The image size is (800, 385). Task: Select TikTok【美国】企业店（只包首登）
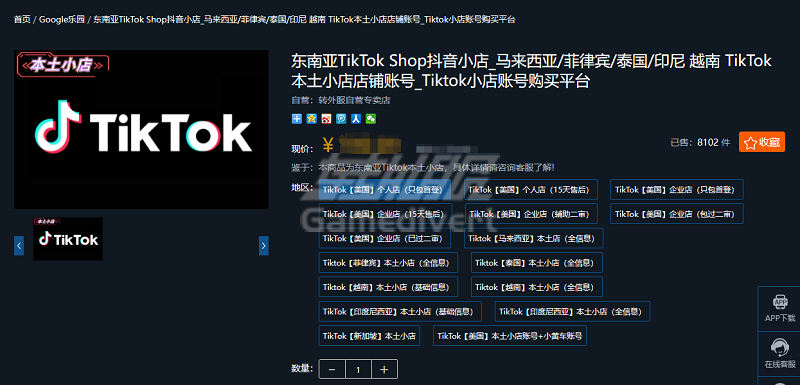pos(677,190)
